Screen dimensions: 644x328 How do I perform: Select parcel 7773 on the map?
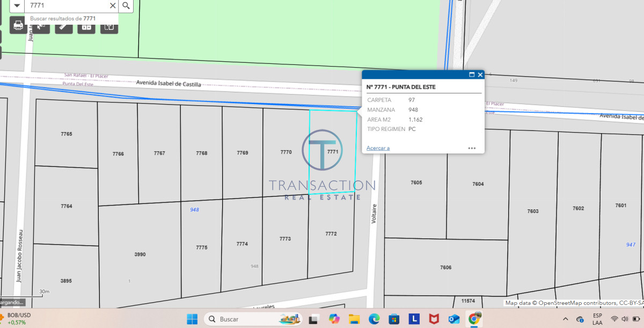click(285, 239)
